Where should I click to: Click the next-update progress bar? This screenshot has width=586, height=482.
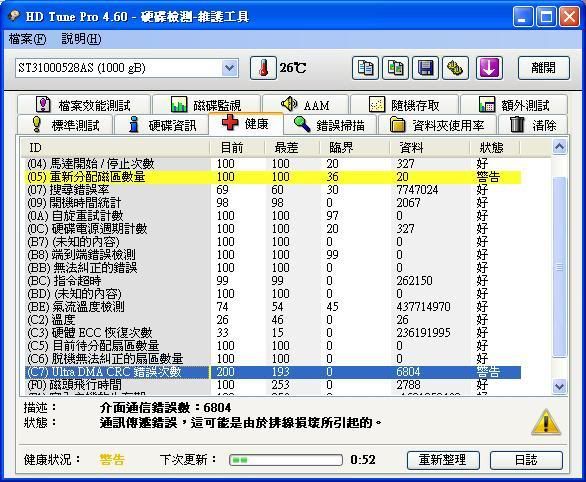(286, 460)
